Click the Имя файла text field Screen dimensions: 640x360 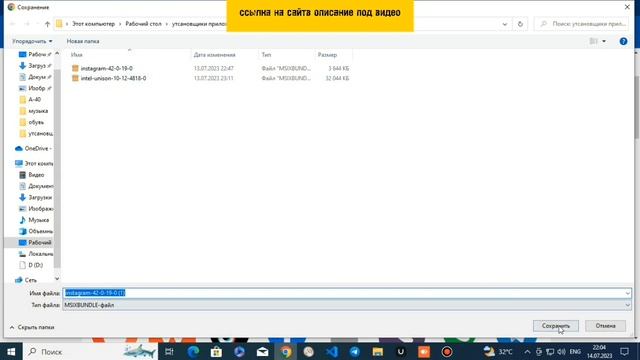point(343,293)
